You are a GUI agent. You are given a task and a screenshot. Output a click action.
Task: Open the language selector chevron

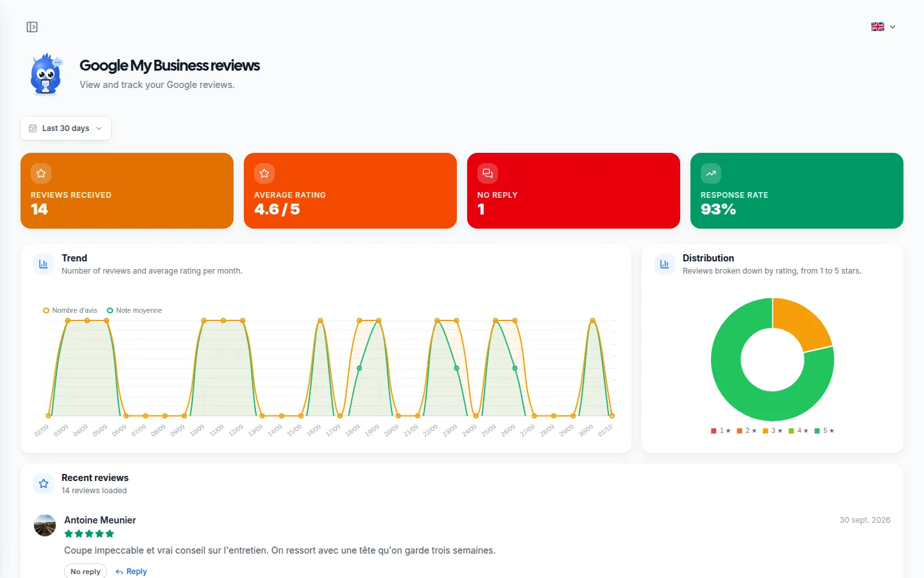[892, 27]
